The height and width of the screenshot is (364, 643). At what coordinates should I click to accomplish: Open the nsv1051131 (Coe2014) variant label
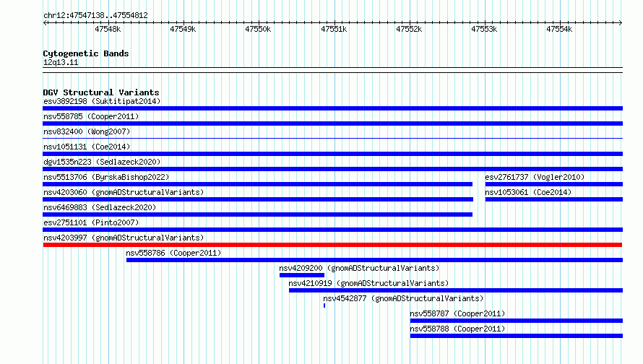[x=87, y=147]
